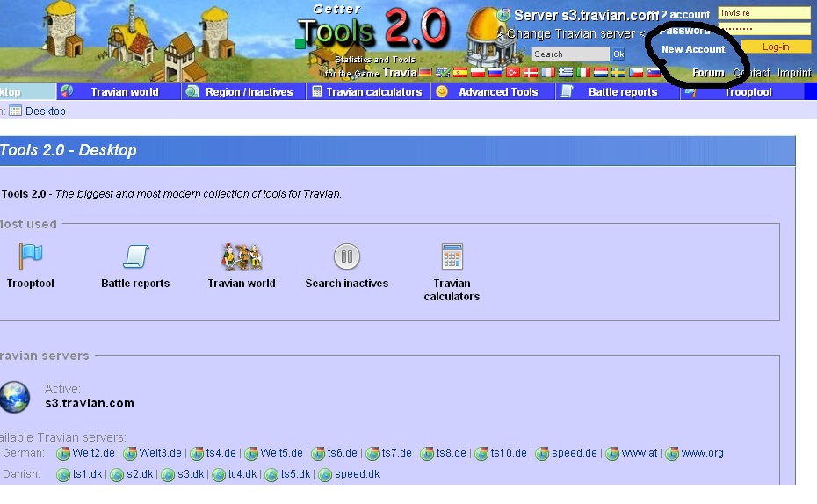Select the Italian flag icon
The image size is (817, 504).
[x=583, y=72]
